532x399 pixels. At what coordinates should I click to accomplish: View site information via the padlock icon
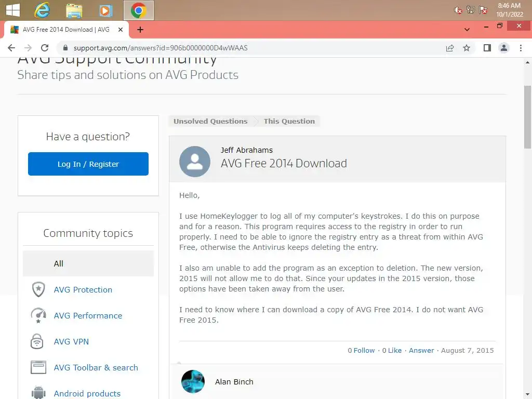point(65,48)
